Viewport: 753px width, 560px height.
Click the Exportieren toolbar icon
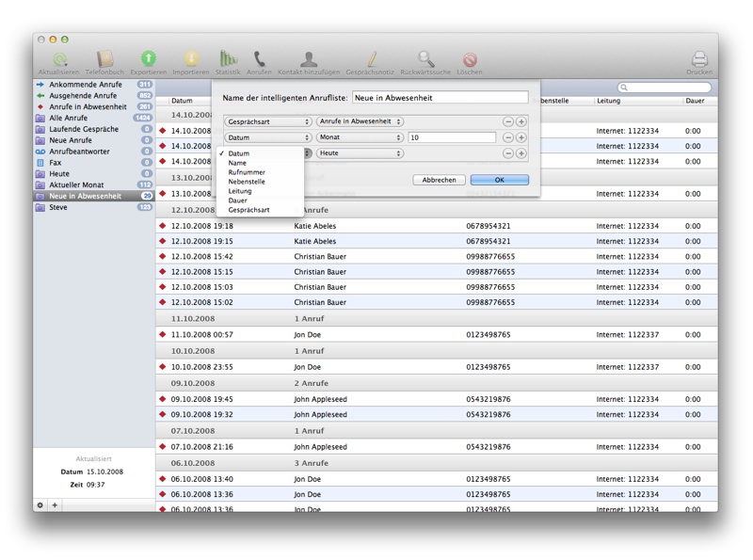[148, 60]
